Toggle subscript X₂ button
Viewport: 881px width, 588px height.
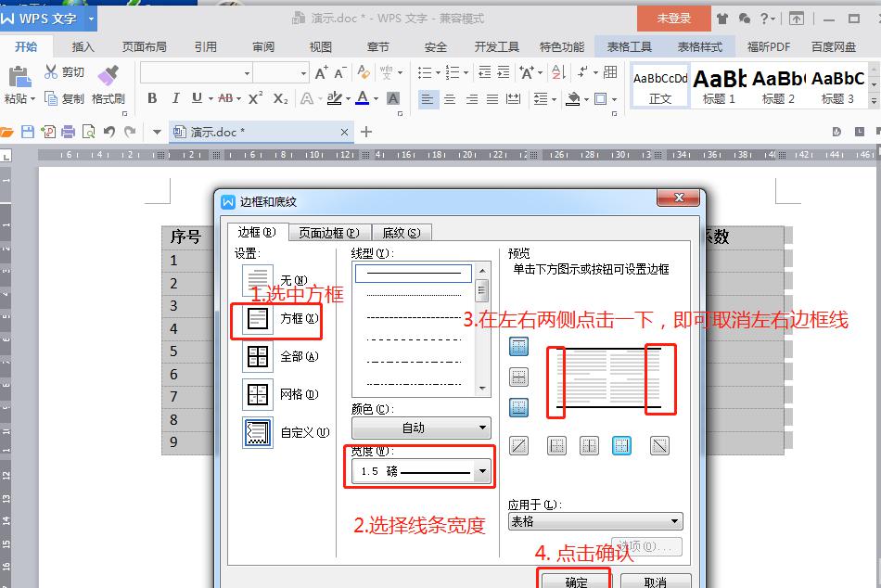[280, 99]
